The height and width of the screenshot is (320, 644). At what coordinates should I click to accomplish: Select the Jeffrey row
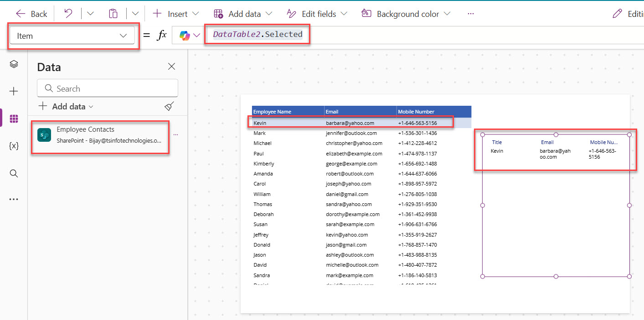[361, 235]
